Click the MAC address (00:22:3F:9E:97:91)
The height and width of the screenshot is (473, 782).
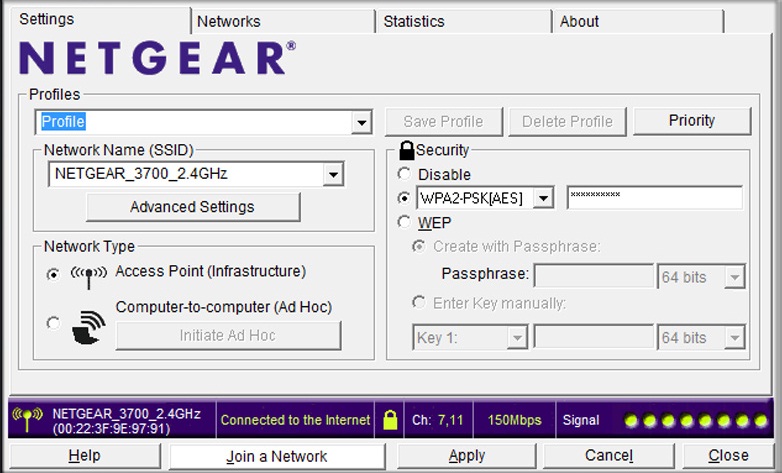[111, 429]
